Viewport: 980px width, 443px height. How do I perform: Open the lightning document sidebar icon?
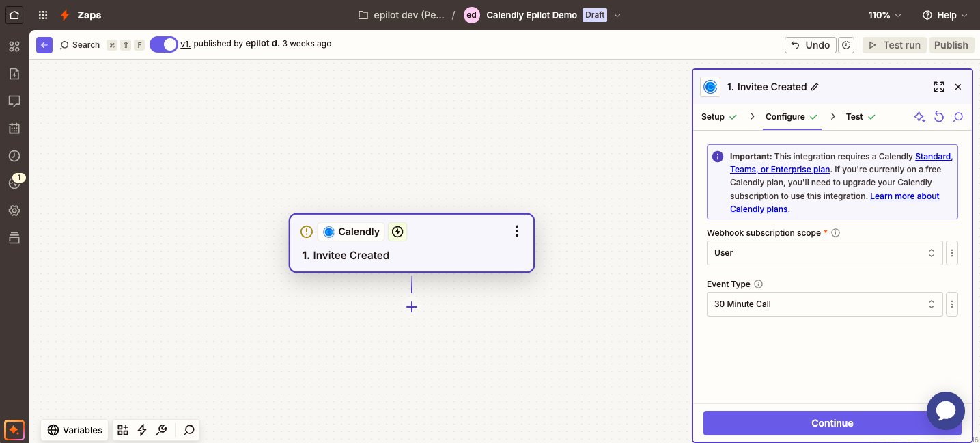point(14,74)
